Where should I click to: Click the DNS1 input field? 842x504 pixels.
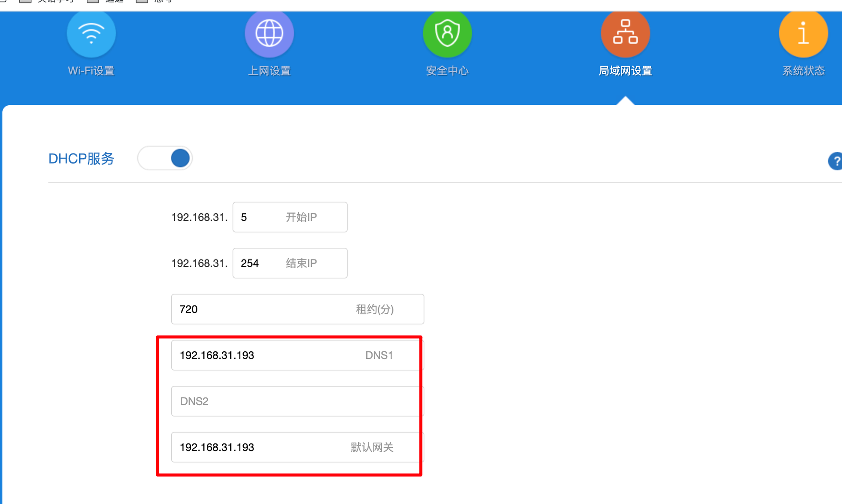tap(298, 355)
